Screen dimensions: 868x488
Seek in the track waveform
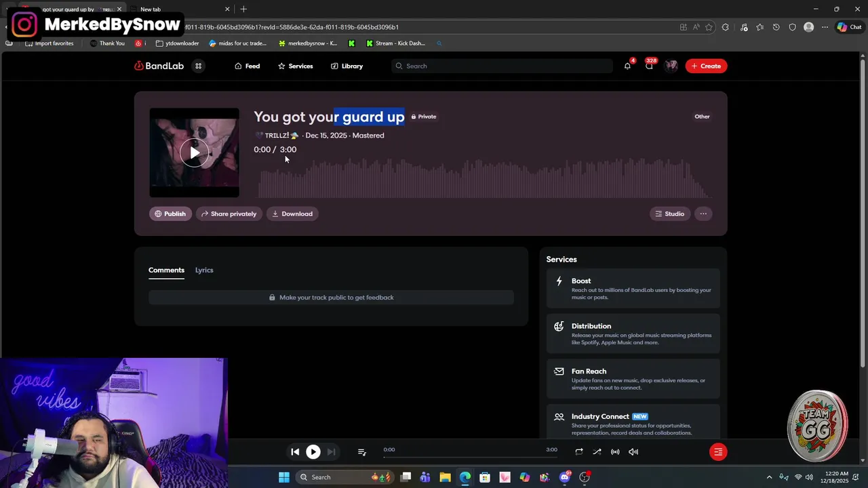[483, 178]
